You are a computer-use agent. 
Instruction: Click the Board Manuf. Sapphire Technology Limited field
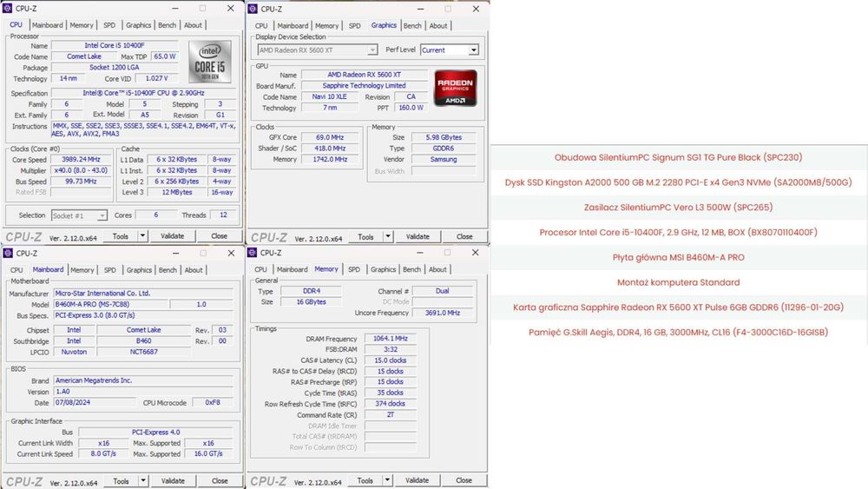pos(365,86)
